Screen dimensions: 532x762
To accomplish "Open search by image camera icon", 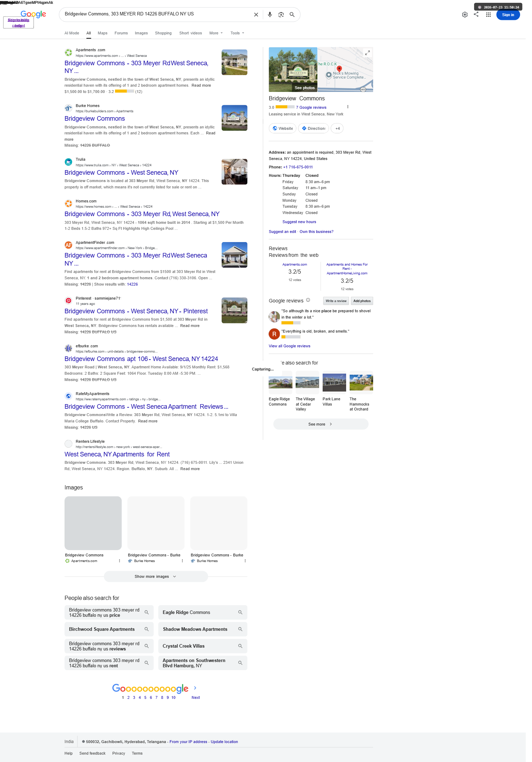I will pos(281,15).
